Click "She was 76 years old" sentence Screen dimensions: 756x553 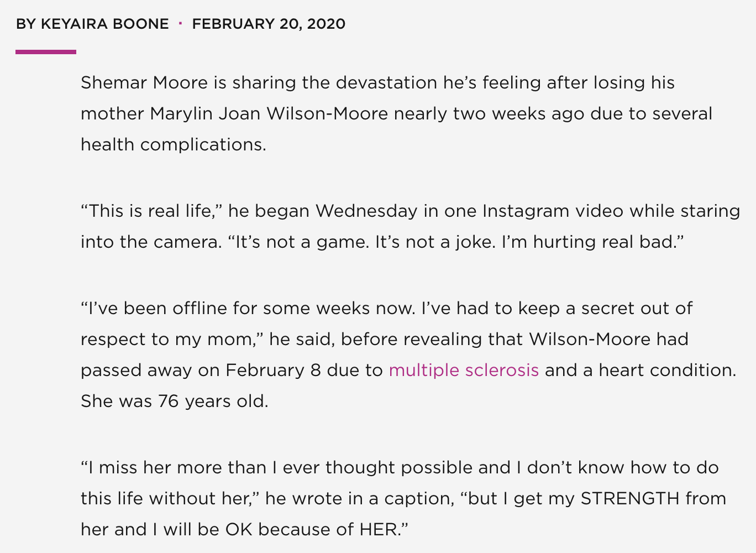174,401
